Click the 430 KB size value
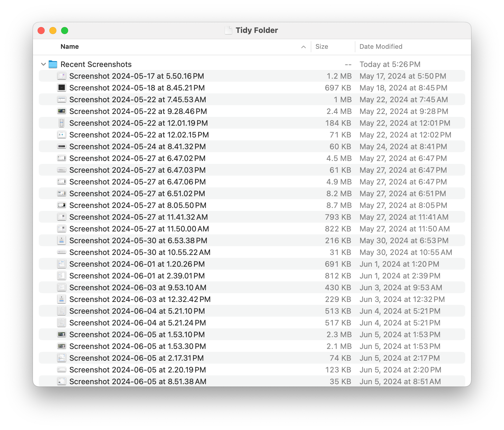 pos(338,288)
